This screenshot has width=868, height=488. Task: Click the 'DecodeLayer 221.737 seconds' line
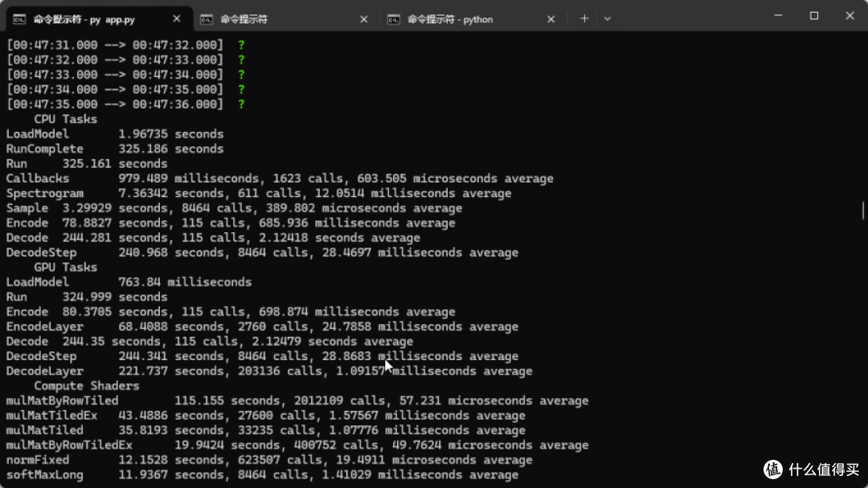point(269,371)
